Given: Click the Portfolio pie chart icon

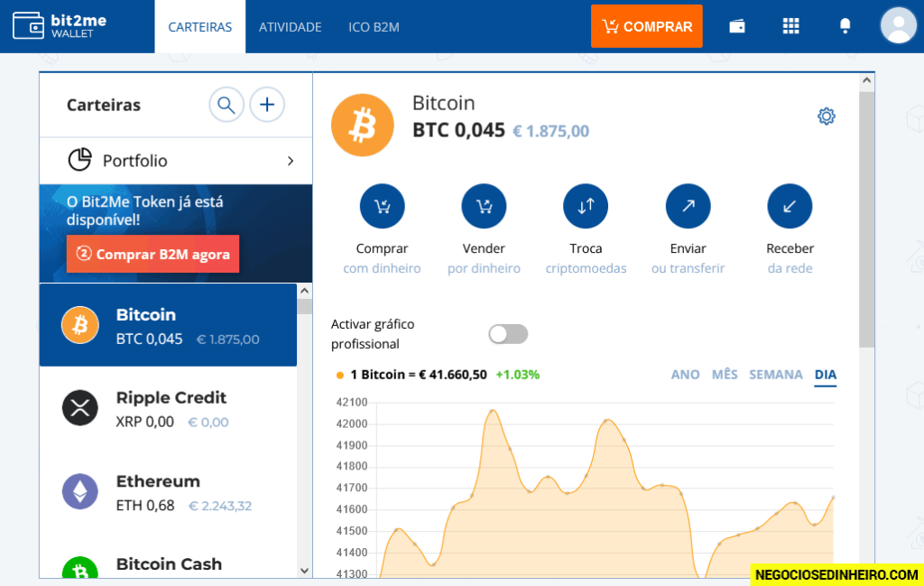Looking at the screenshot, I should [79, 160].
